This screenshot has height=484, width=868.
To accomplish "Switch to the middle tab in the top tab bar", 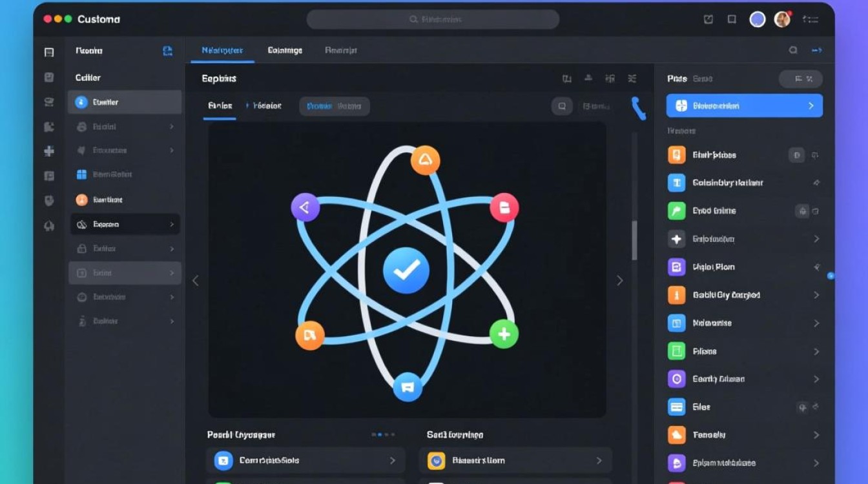I will point(285,50).
